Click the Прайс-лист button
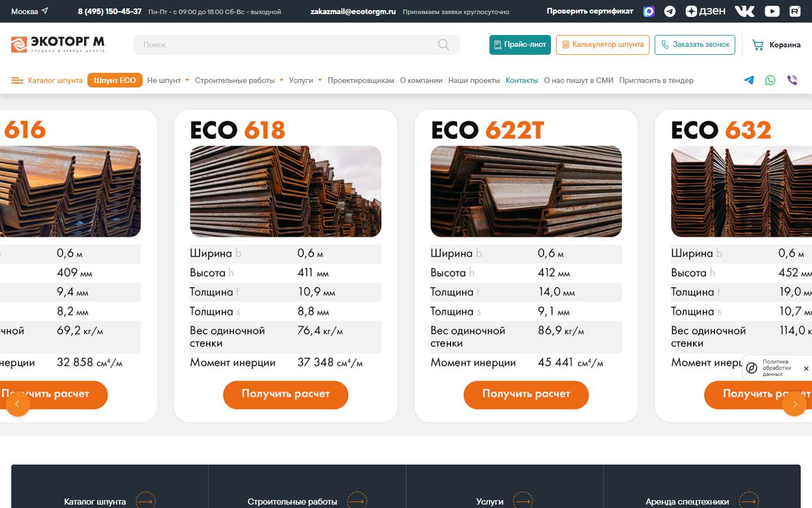 click(x=520, y=45)
